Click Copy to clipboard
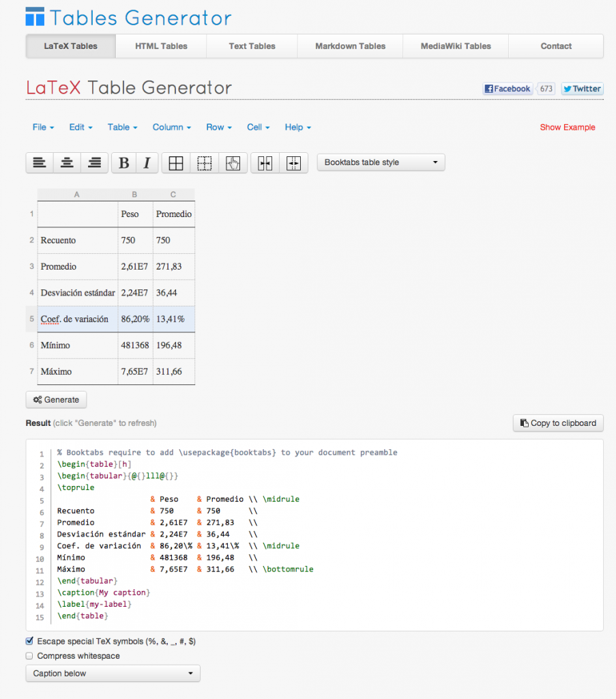616x699 pixels. pyautogui.click(x=557, y=423)
